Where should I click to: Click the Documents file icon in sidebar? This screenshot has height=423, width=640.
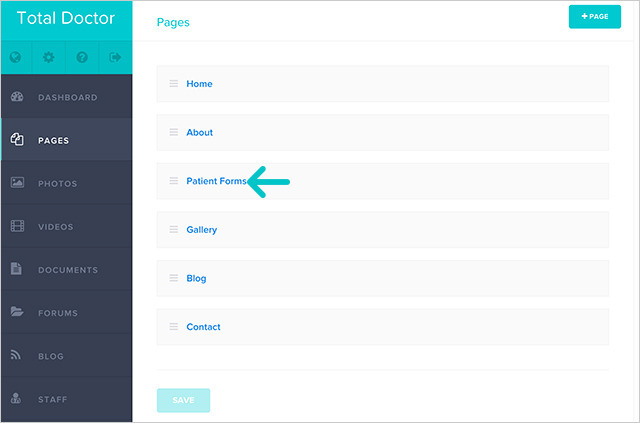tap(16, 269)
